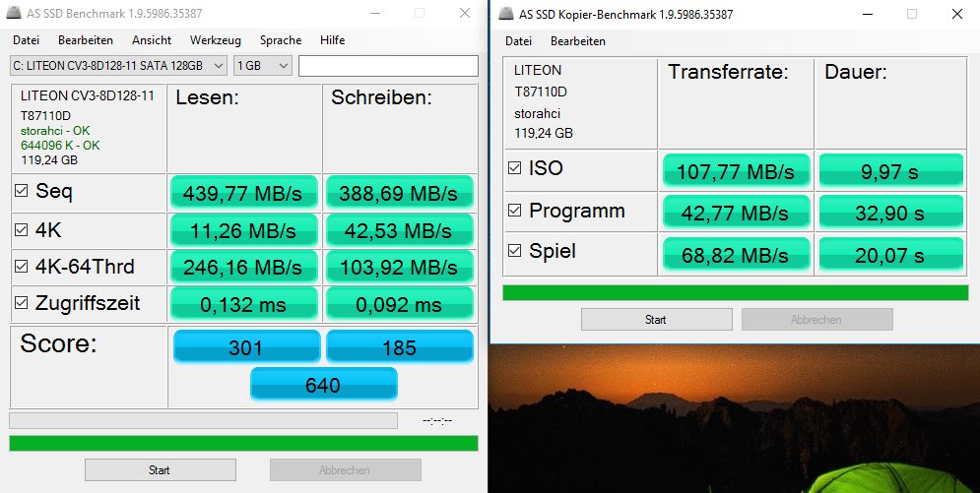Click the green progress bar in AS SSD Benchmark

[x=243, y=443]
